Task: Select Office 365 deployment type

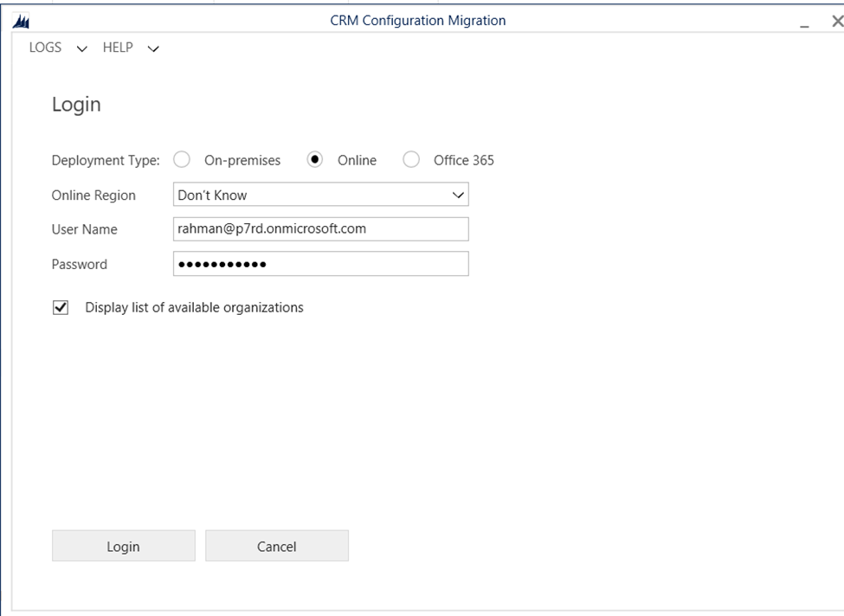Action: point(411,160)
